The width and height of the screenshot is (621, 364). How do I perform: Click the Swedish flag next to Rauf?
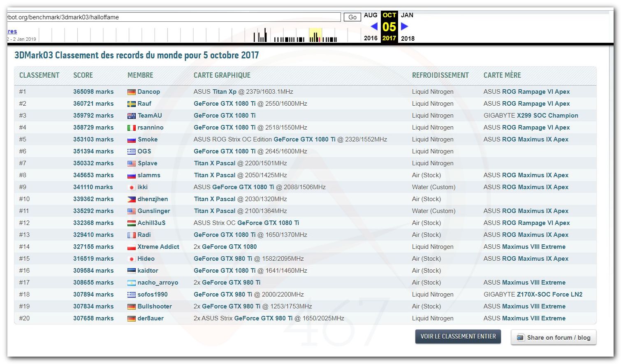point(132,104)
